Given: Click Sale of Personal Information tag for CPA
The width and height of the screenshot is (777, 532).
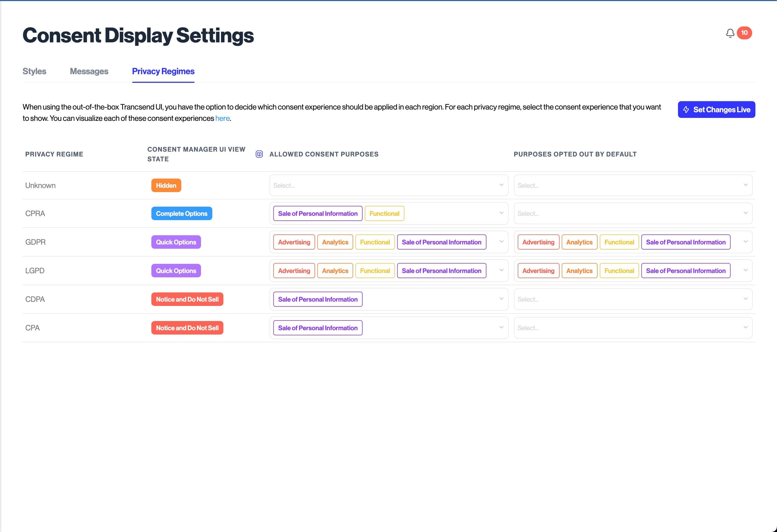Looking at the screenshot, I should [318, 328].
